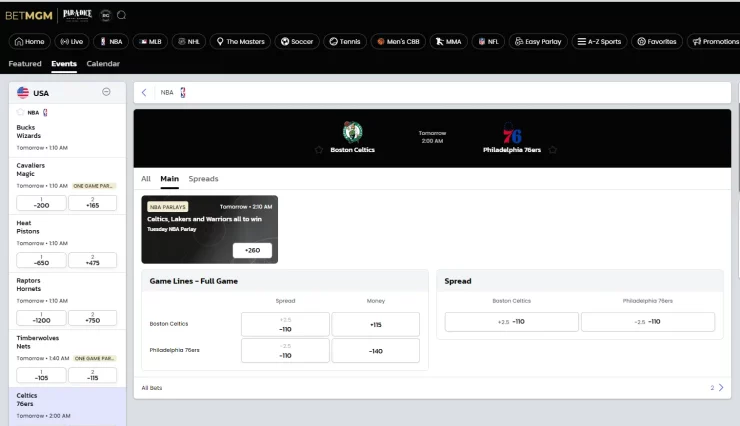Select Celtics vs 76ers sidebar entry
The height and width of the screenshot is (426, 740).
pyautogui.click(x=67, y=406)
